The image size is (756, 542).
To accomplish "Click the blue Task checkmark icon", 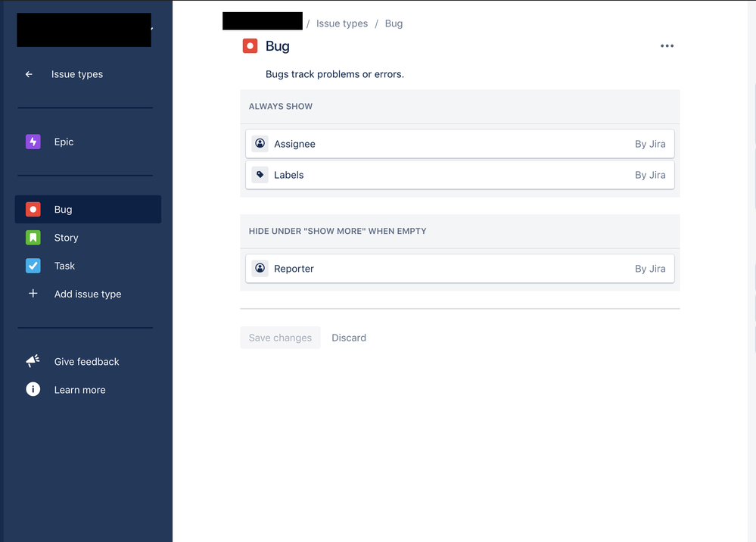I will pyautogui.click(x=33, y=266).
